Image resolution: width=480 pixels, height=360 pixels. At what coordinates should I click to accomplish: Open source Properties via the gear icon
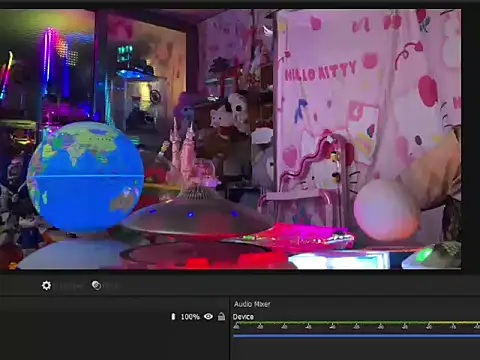pos(46,286)
